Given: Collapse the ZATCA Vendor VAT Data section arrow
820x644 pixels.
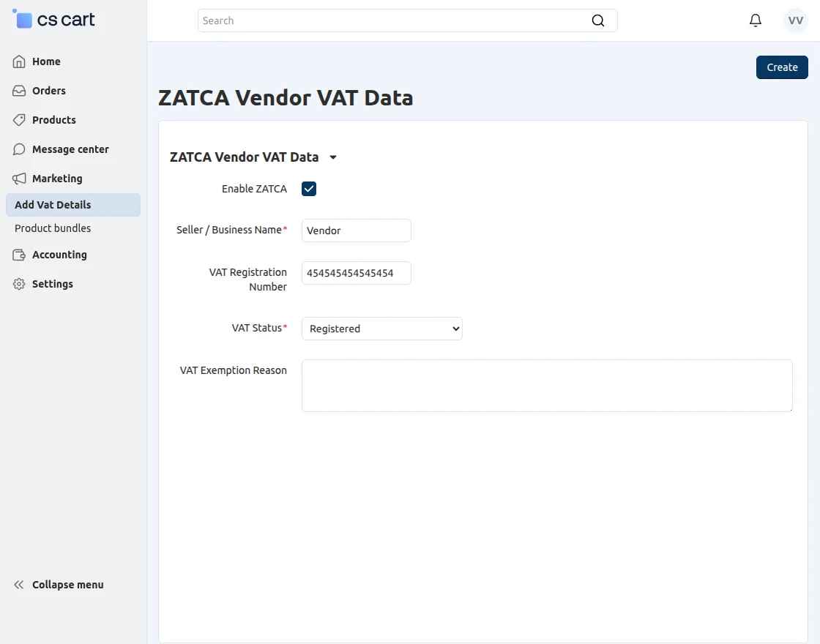Looking at the screenshot, I should tap(333, 157).
